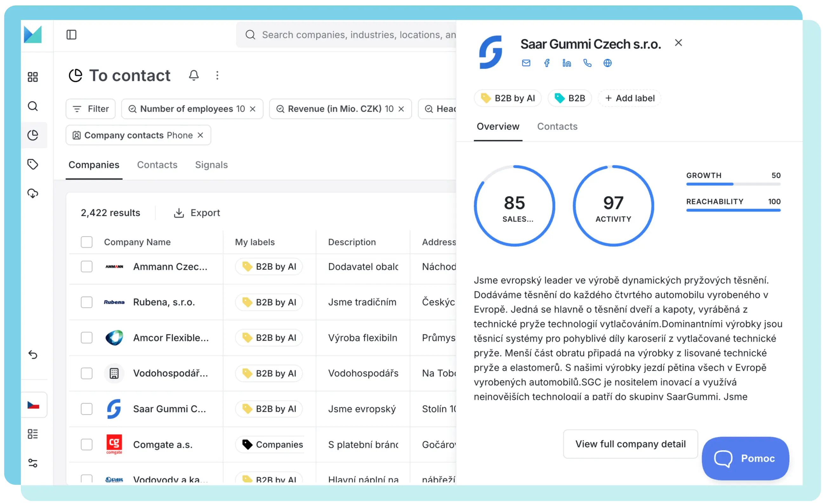Switch to the Signals tab

coord(211,165)
